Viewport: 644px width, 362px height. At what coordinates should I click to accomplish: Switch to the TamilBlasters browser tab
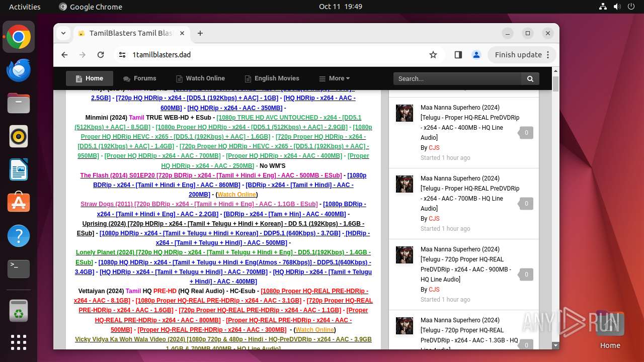[x=132, y=33]
